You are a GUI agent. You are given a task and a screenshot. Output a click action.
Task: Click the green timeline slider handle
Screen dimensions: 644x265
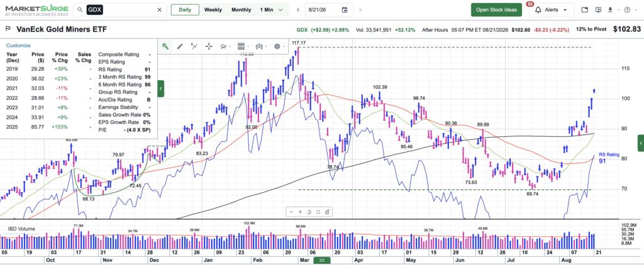tap(321, 261)
